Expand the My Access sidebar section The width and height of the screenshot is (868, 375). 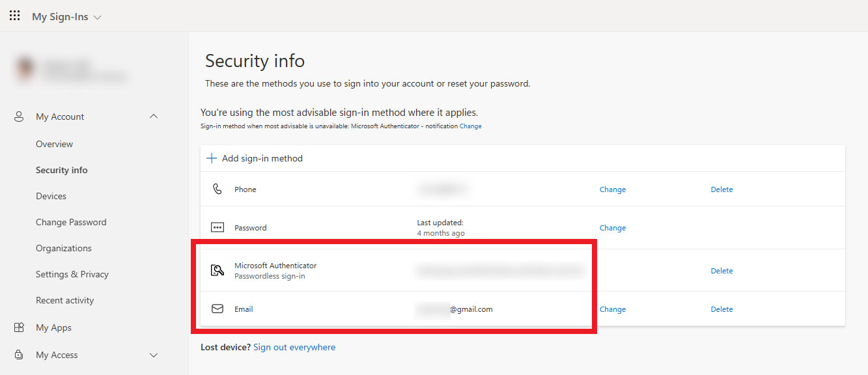coord(154,355)
